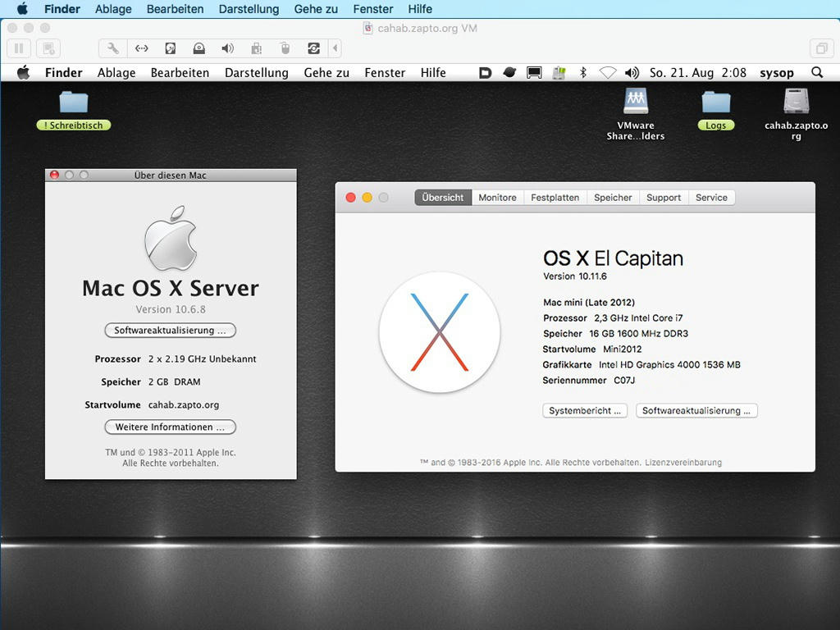
Task: Open Spotlight search magnifier in the guest
Action: pyautogui.click(x=817, y=72)
